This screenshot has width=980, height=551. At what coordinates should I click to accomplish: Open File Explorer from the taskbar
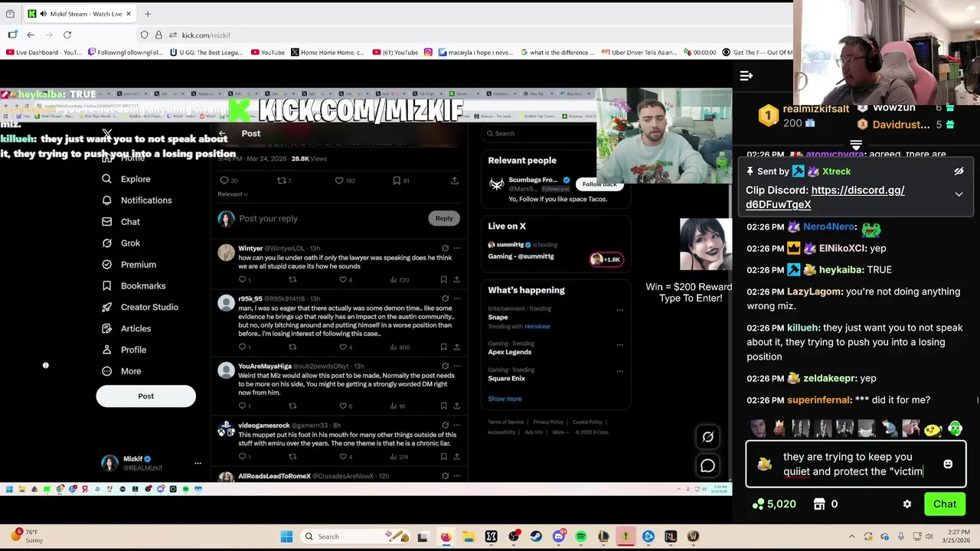pyautogui.click(x=469, y=536)
